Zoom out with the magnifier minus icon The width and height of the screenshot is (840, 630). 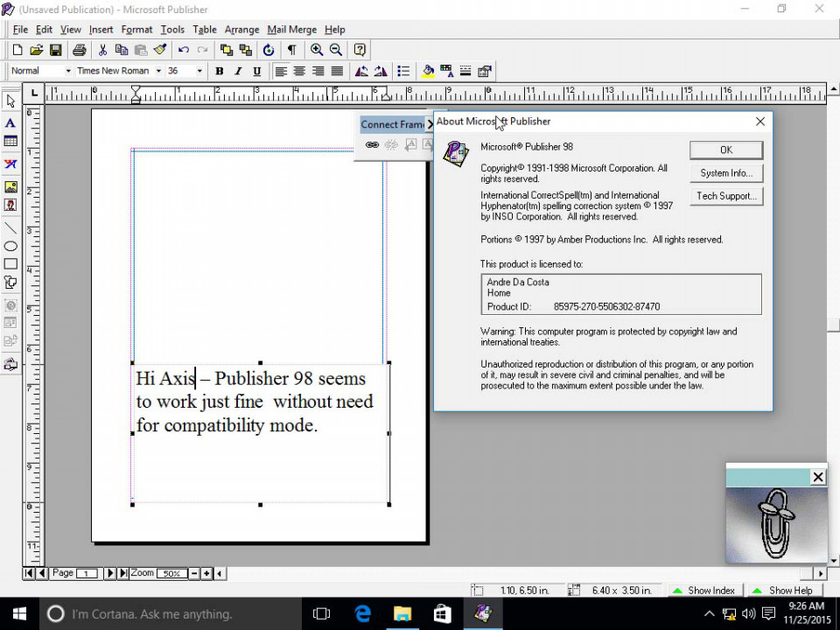pyautogui.click(x=336, y=51)
